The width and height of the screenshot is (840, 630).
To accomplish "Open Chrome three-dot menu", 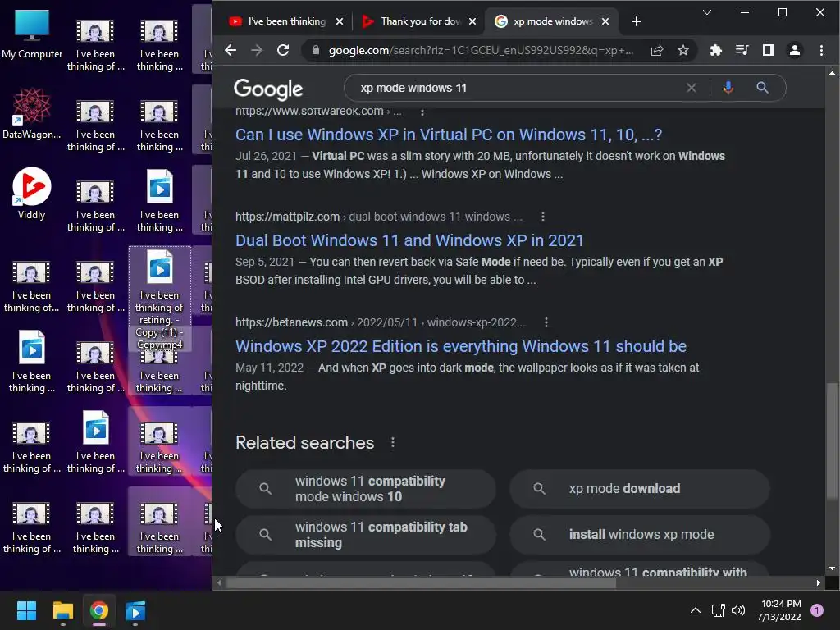I will [x=821, y=50].
